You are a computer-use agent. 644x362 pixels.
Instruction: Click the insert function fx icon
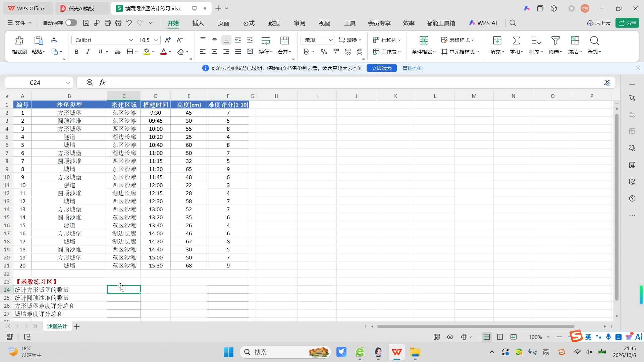point(102,82)
